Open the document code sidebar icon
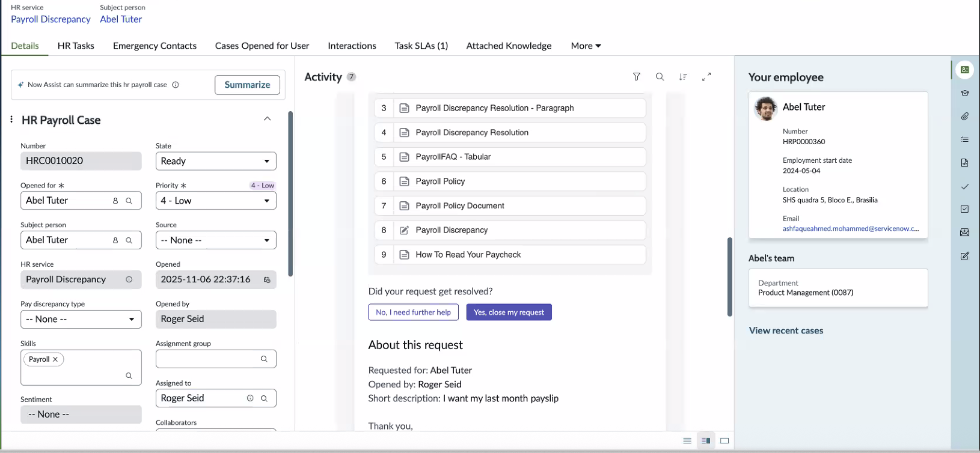The image size is (980, 453). 965,163
